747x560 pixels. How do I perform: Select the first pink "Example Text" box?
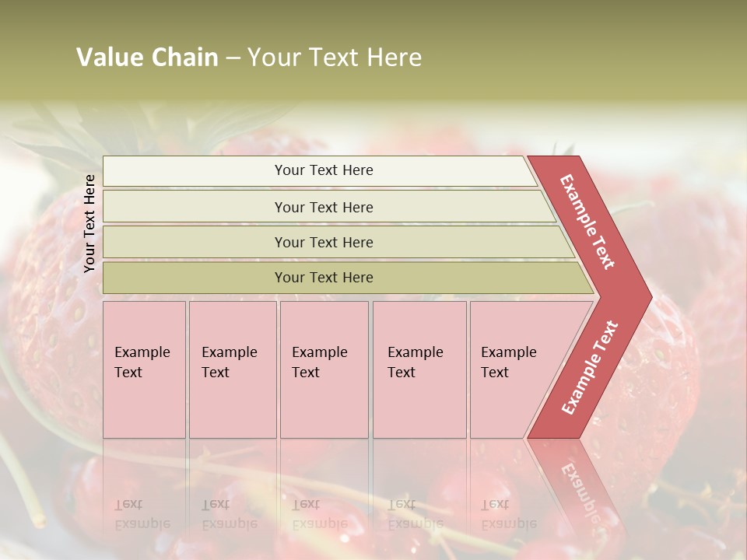coord(144,369)
